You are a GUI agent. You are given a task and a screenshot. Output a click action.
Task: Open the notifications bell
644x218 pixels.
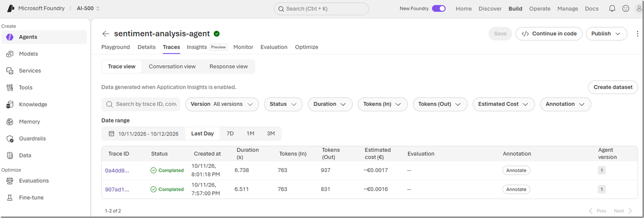[612, 8]
